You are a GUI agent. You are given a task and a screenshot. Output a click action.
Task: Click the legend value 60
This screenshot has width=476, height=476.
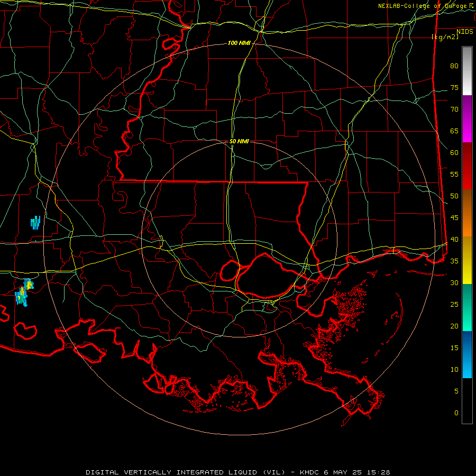454,153
